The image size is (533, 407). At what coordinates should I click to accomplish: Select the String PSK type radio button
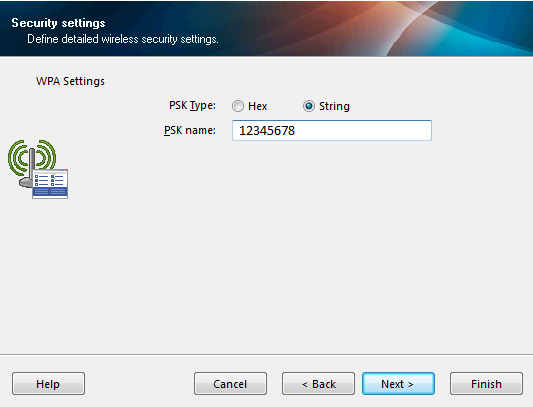[x=309, y=106]
